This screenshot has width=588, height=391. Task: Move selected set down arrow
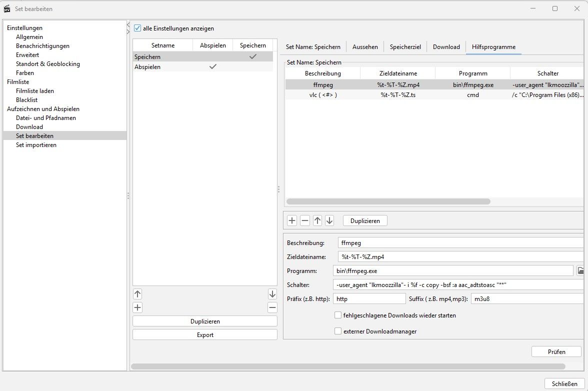(x=272, y=294)
